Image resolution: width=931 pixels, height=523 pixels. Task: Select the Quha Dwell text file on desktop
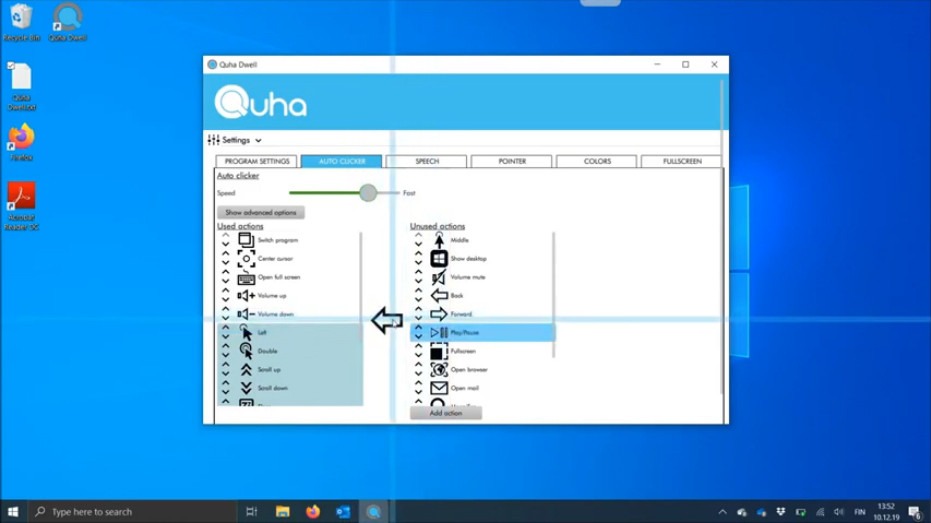click(x=21, y=86)
